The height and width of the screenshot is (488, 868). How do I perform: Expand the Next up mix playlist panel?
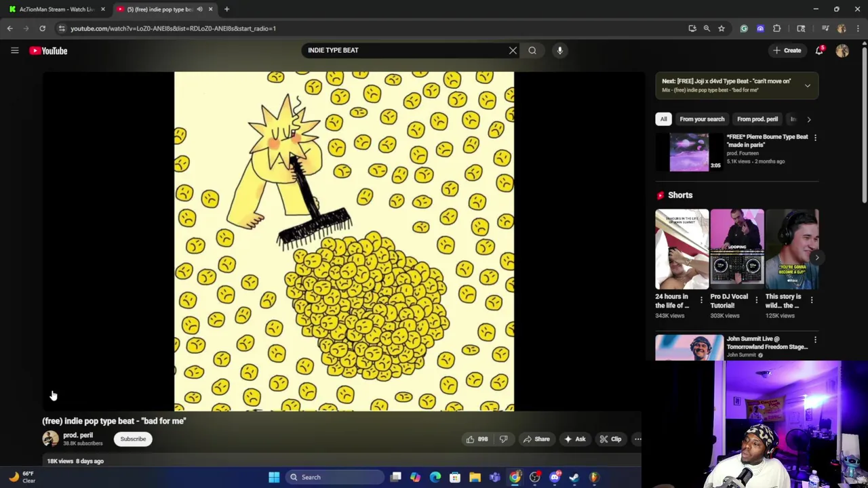[807, 85]
